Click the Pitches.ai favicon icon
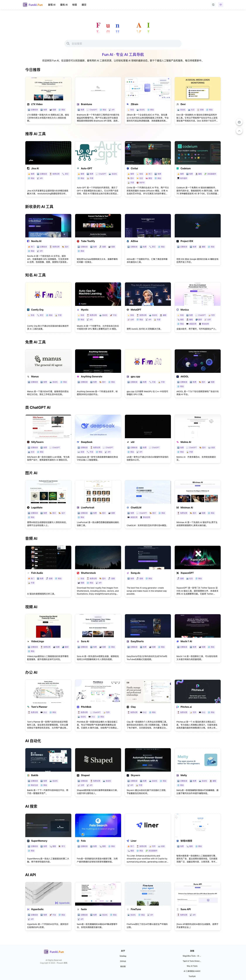The width and height of the screenshot is (246, 980). click(x=178, y=707)
